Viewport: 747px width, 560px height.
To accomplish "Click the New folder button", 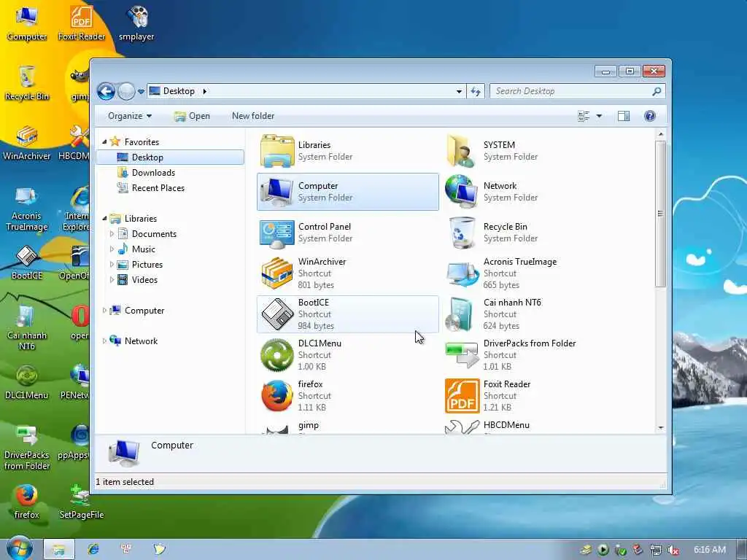I will [253, 116].
